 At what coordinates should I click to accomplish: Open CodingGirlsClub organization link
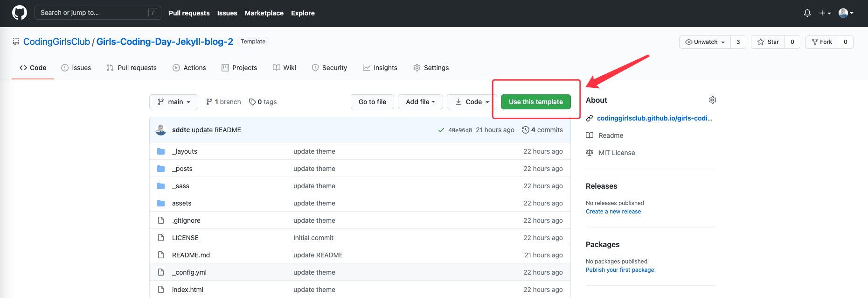point(56,42)
